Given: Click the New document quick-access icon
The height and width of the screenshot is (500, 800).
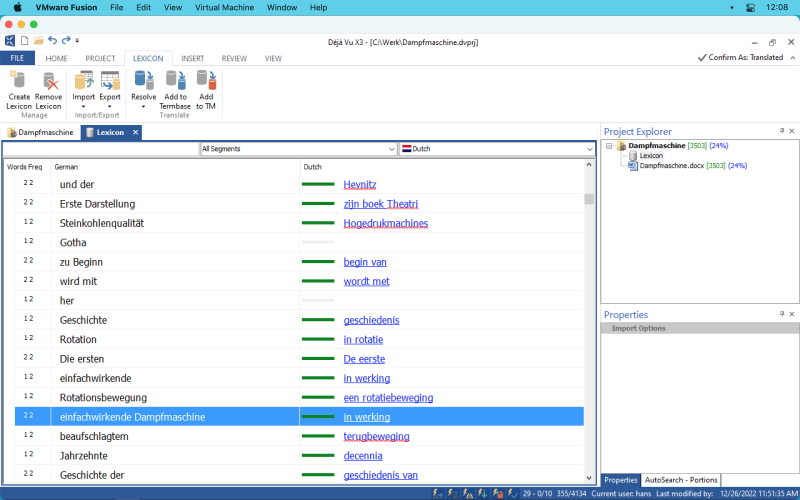Looking at the screenshot, I should tap(24, 40).
